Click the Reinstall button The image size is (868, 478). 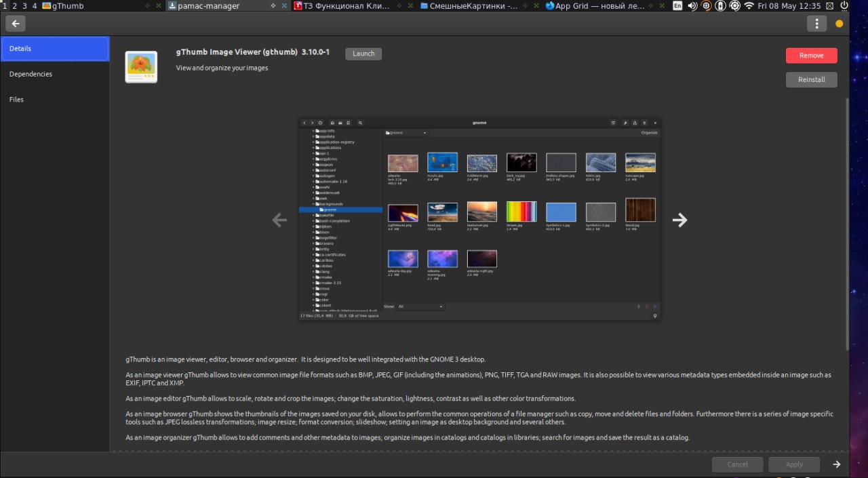[x=811, y=79]
